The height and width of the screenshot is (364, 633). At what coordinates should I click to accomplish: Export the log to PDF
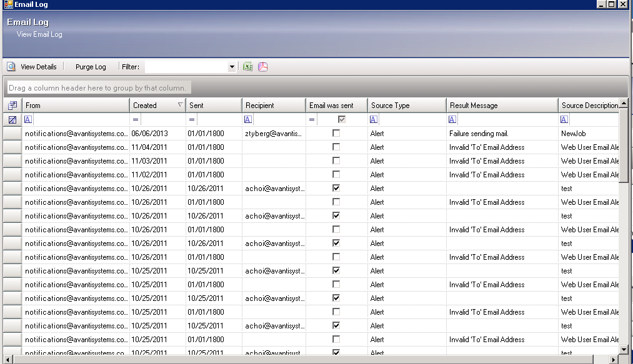pyautogui.click(x=263, y=67)
